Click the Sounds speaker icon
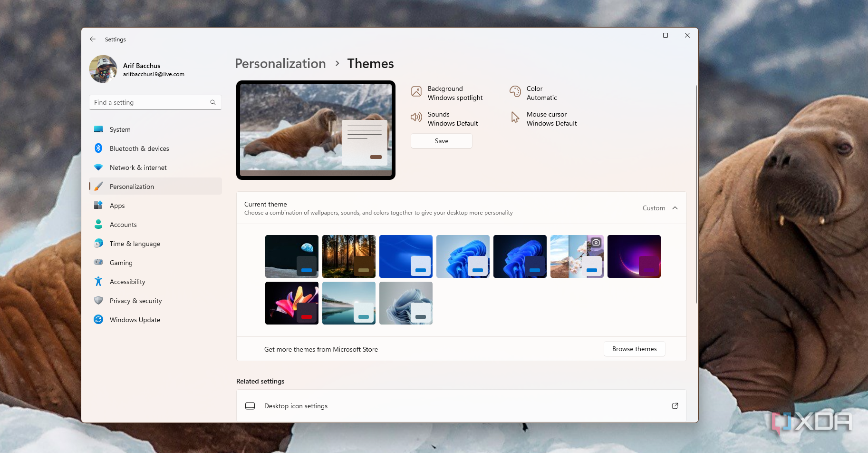868x453 pixels. [x=416, y=117]
